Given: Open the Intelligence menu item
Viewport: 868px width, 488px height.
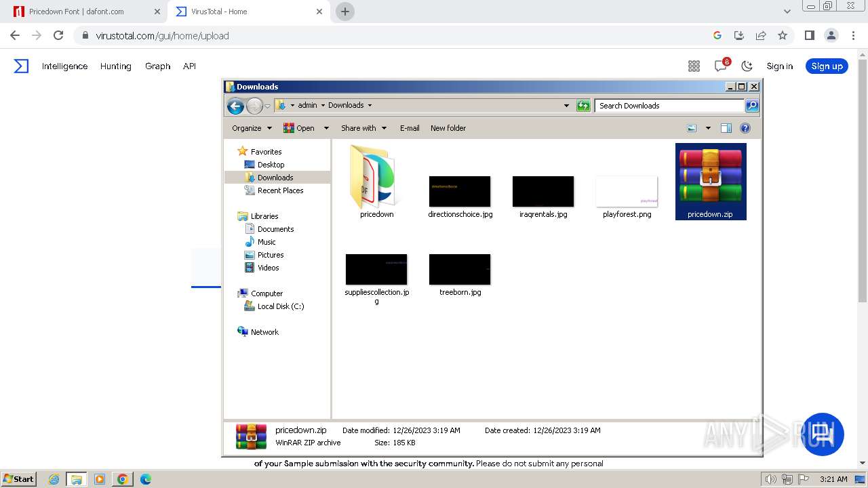Looking at the screenshot, I should point(64,66).
